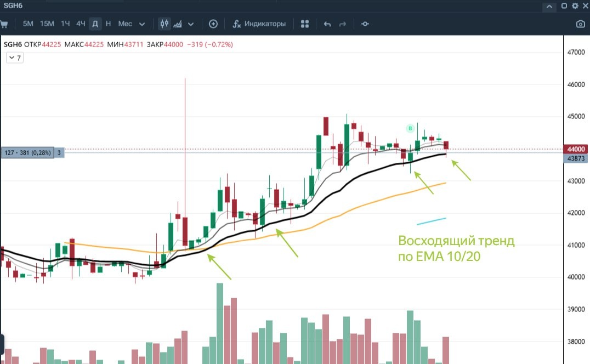Click the ЗАКР 44000 close value
The height and width of the screenshot is (364, 590).
(165, 44)
